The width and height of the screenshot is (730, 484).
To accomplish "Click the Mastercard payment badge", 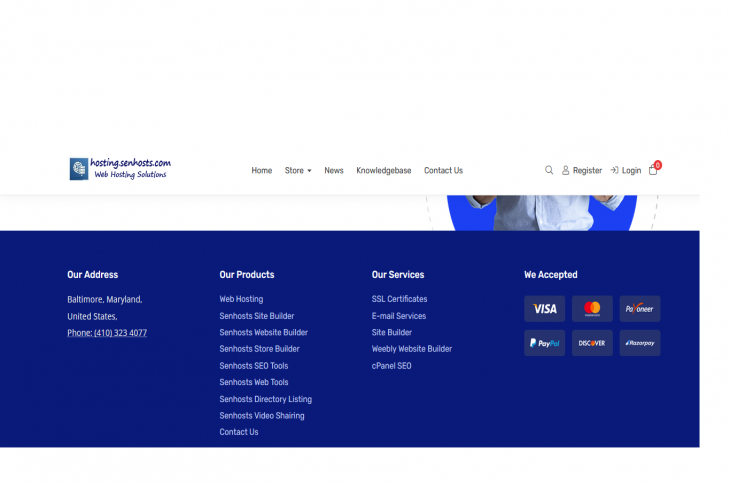I will pyautogui.click(x=592, y=309).
